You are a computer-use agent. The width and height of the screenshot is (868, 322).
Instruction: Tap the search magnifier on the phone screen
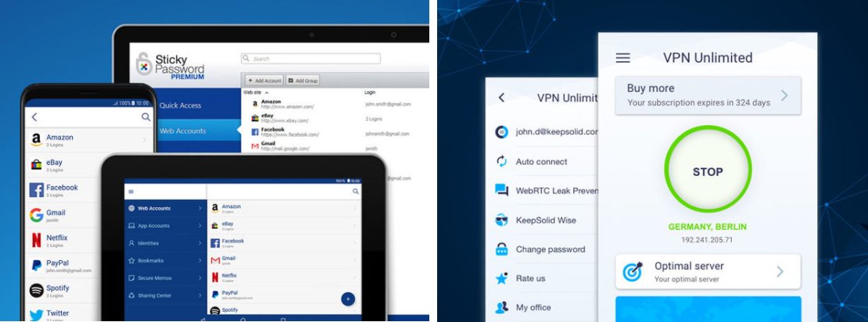[145, 117]
